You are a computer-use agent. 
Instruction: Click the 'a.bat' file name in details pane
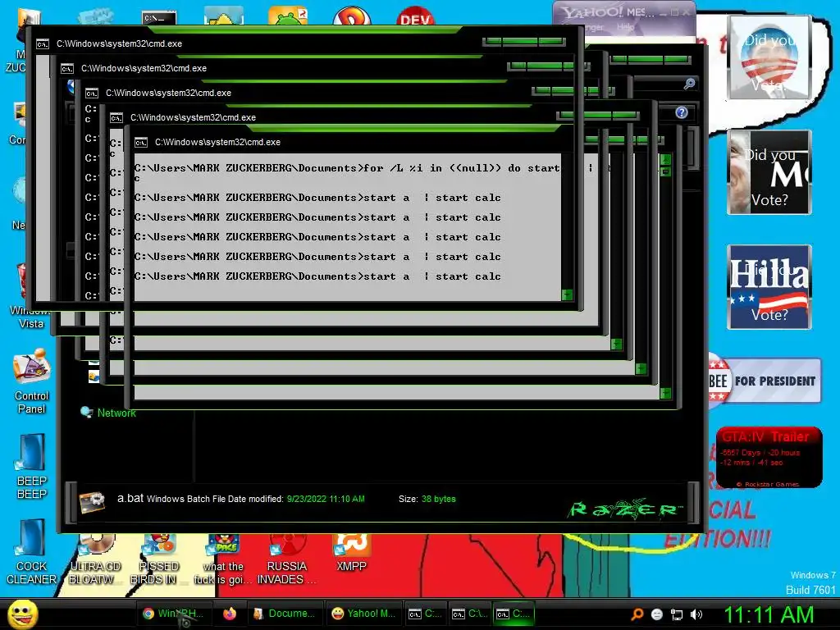point(130,498)
